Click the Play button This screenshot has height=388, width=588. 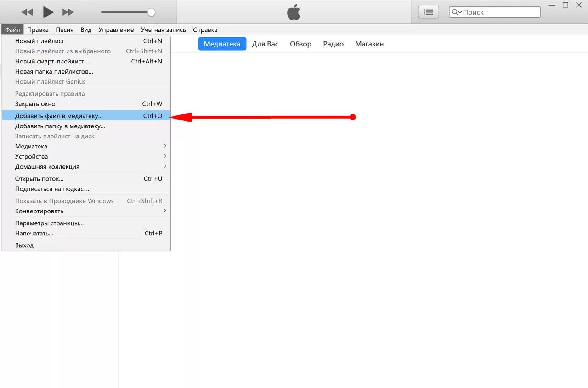point(48,12)
